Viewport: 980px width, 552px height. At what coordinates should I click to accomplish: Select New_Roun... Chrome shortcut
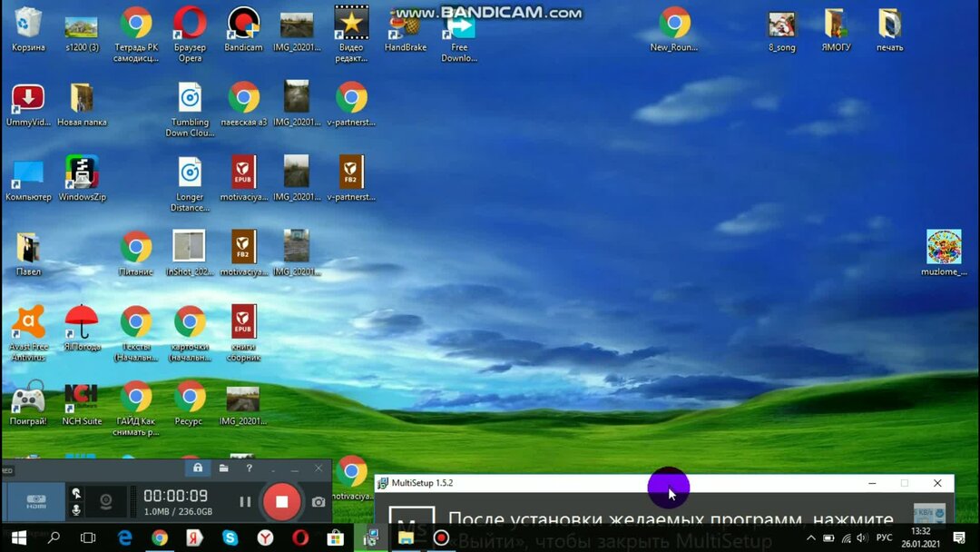point(674,29)
